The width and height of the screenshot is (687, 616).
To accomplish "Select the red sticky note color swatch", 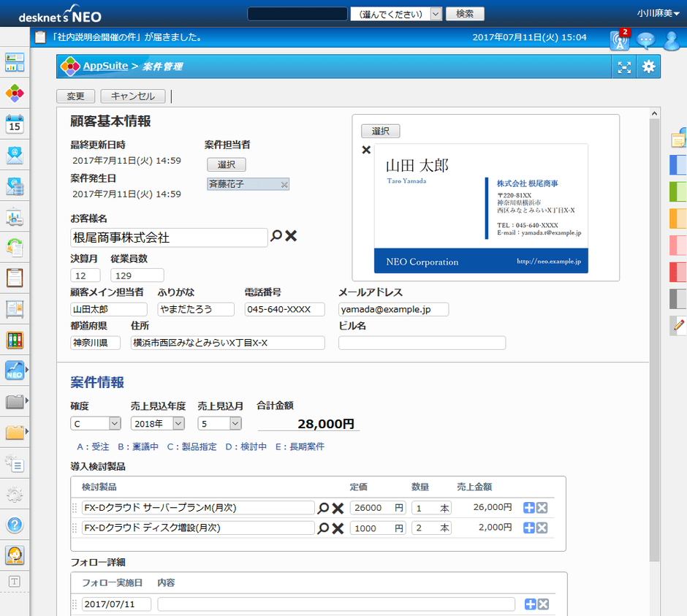I will pos(678,272).
